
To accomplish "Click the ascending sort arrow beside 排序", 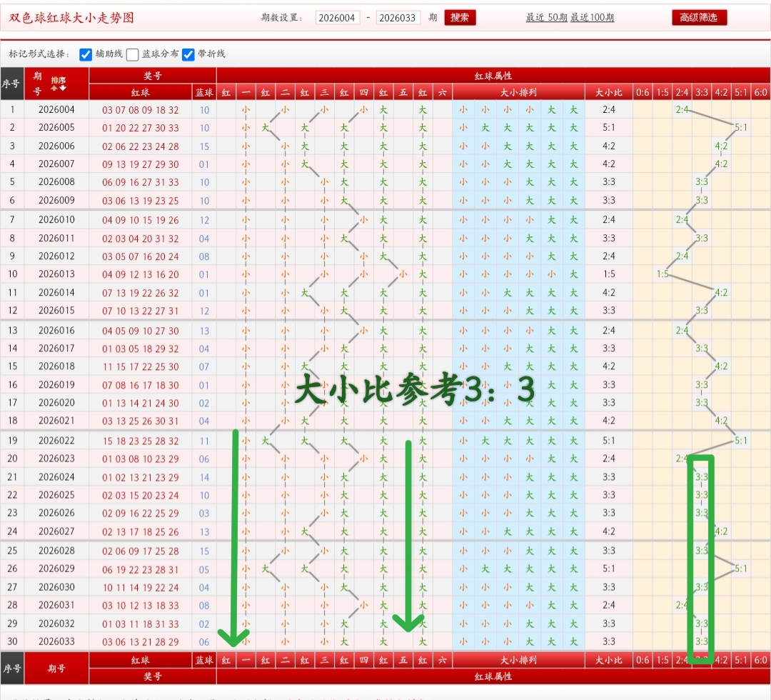I will coord(55,88).
